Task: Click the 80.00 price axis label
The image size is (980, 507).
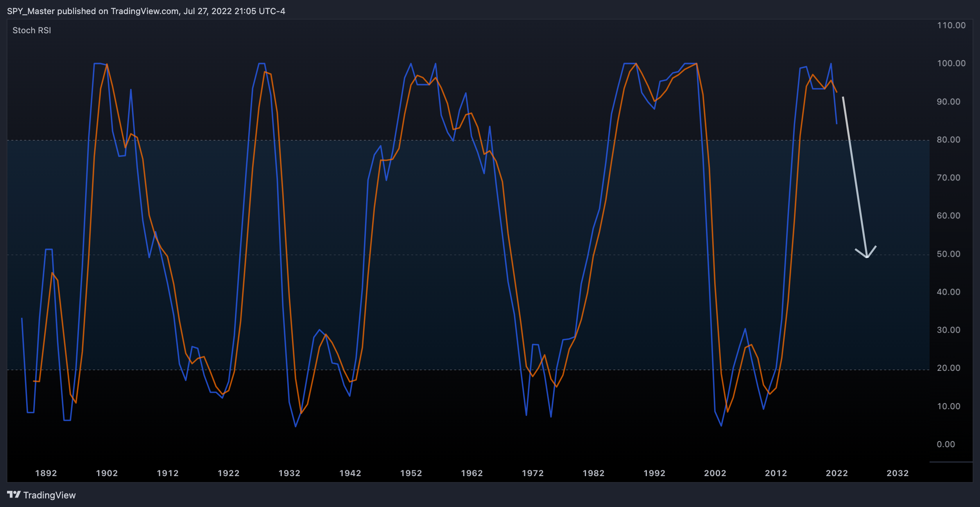Action: click(x=948, y=140)
